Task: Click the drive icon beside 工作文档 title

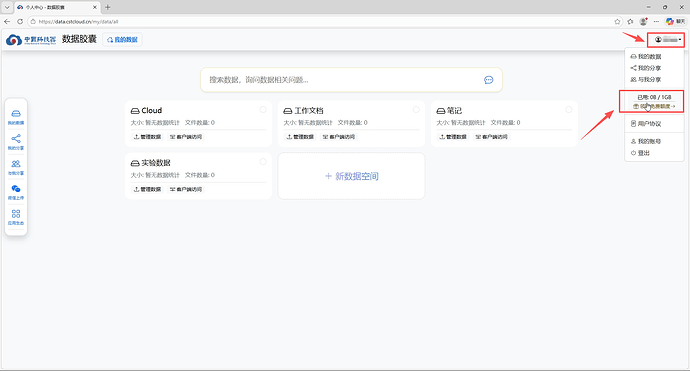Action: point(288,111)
